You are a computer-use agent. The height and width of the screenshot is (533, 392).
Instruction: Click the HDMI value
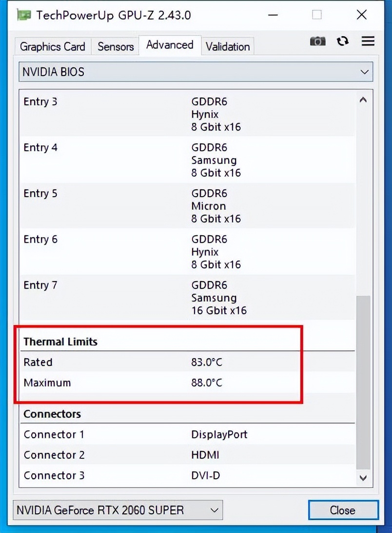point(205,455)
